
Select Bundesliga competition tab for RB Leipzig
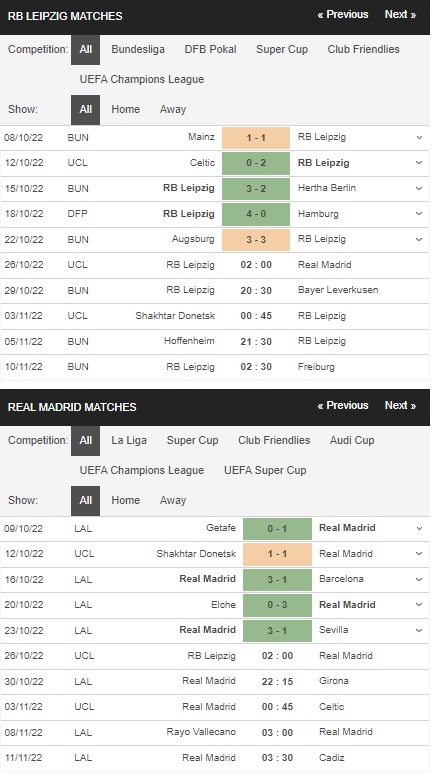[x=138, y=49]
